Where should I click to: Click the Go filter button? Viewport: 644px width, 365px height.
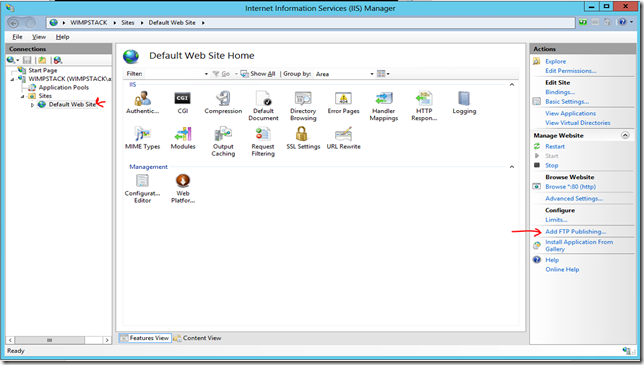point(221,74)
